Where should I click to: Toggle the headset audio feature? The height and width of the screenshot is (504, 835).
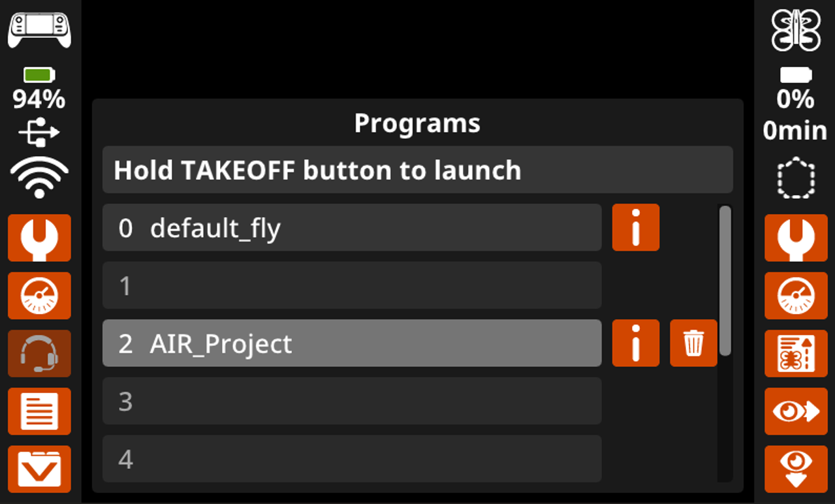[x=39, y=354]
